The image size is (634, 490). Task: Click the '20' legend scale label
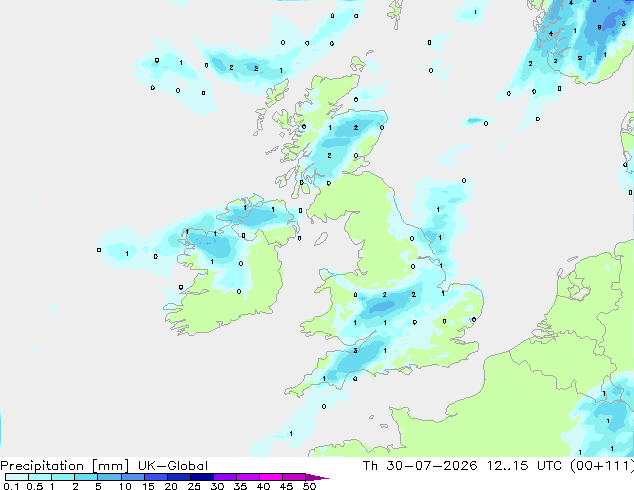tap(171, 486)
